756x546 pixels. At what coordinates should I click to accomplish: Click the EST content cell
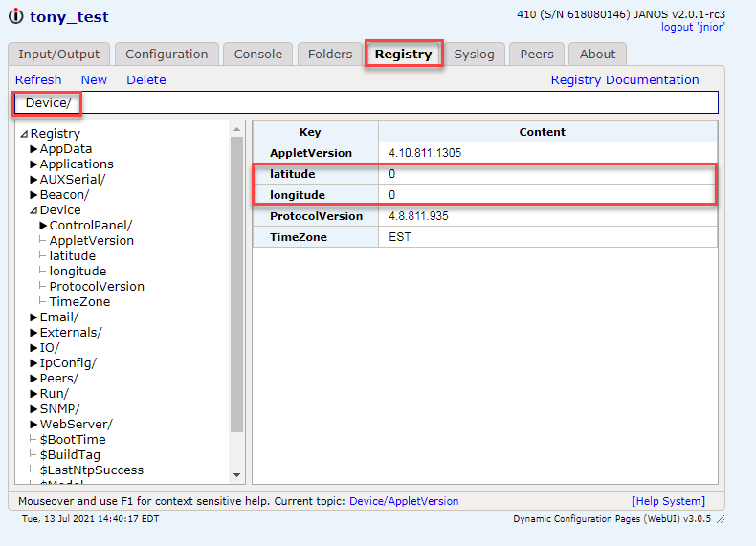(x=547, y=237)
